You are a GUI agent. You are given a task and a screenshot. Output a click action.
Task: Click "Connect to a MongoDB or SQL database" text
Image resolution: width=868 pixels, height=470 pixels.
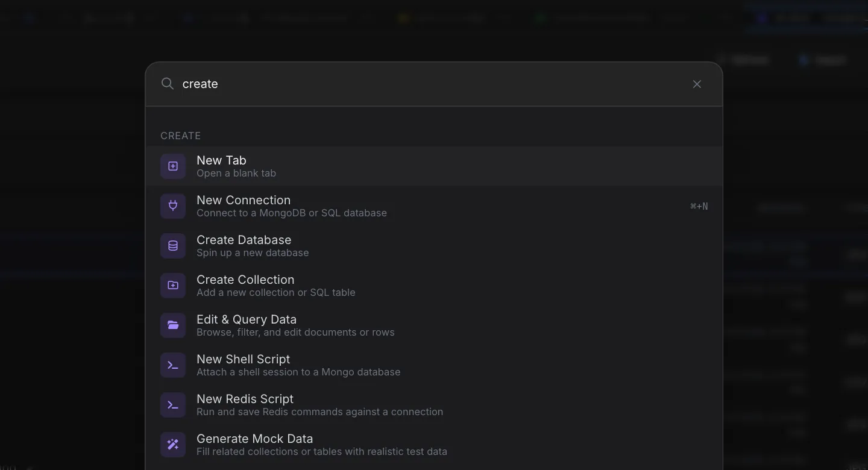pos(292,213)
